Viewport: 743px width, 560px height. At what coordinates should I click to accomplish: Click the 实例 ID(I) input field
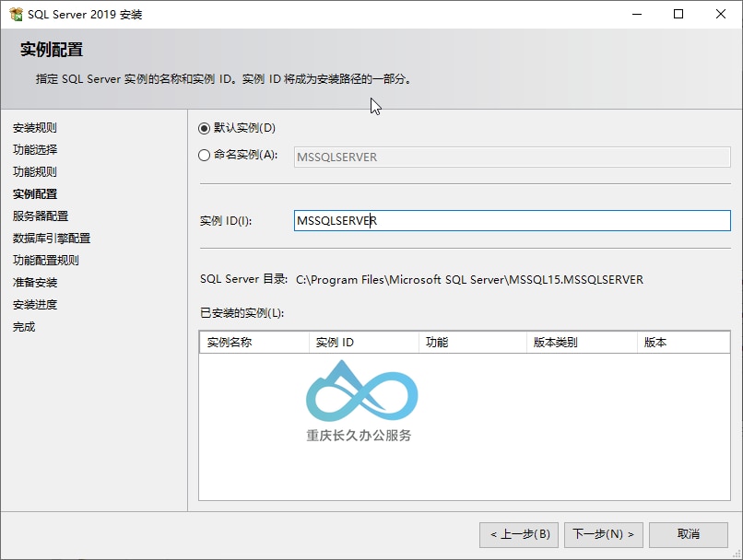click(513, 220)
